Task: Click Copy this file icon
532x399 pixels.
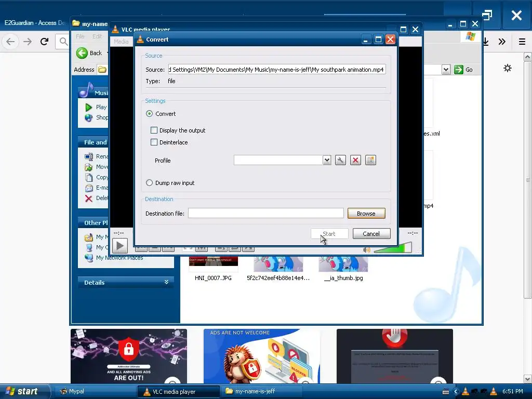Action: click(88, 178)
